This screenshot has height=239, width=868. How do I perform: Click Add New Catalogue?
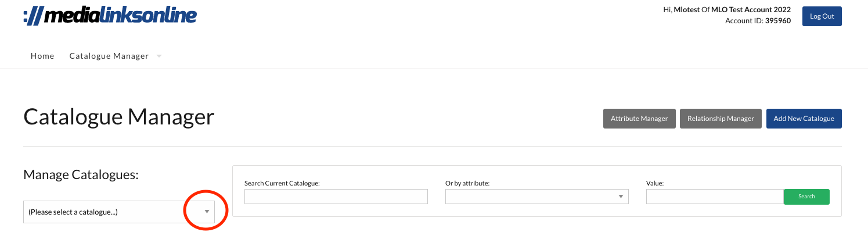coord(804,119)
